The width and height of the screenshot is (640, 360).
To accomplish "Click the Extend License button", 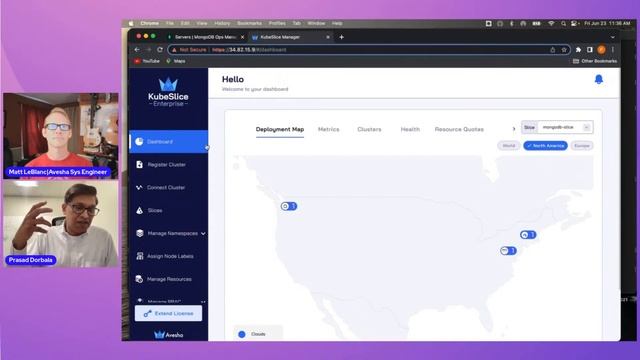I will [168, 313].
